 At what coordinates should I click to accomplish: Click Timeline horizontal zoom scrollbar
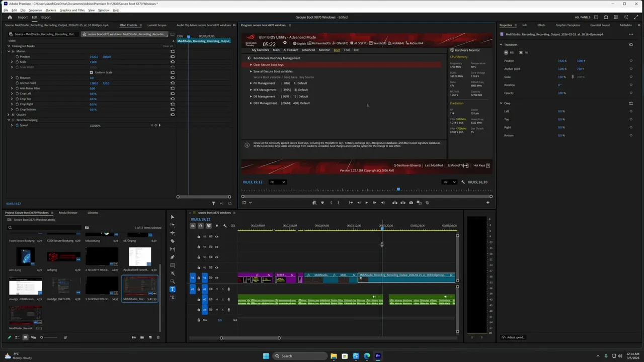250,338
